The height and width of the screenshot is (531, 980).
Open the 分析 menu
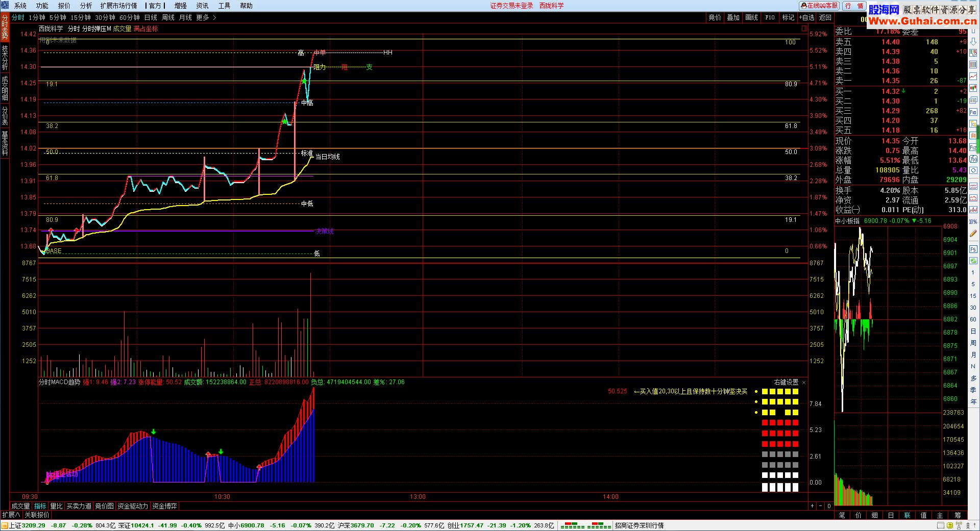86,6
